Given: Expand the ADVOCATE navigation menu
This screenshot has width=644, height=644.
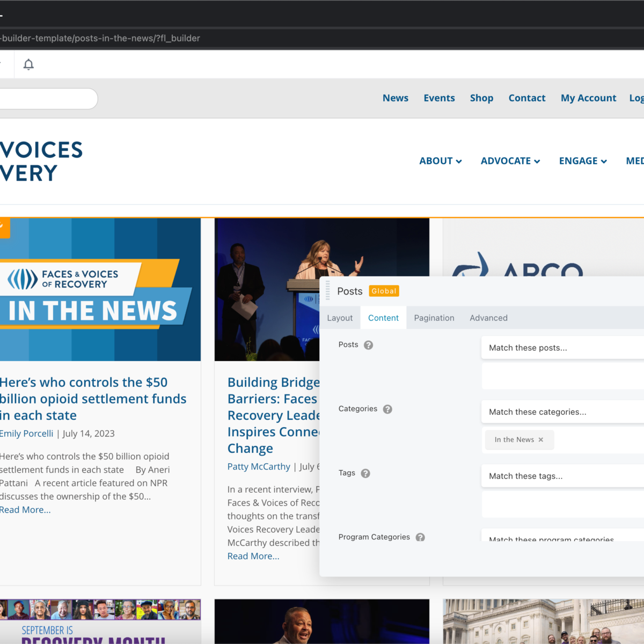Looking at the screenshot, I should coord(510,161).
